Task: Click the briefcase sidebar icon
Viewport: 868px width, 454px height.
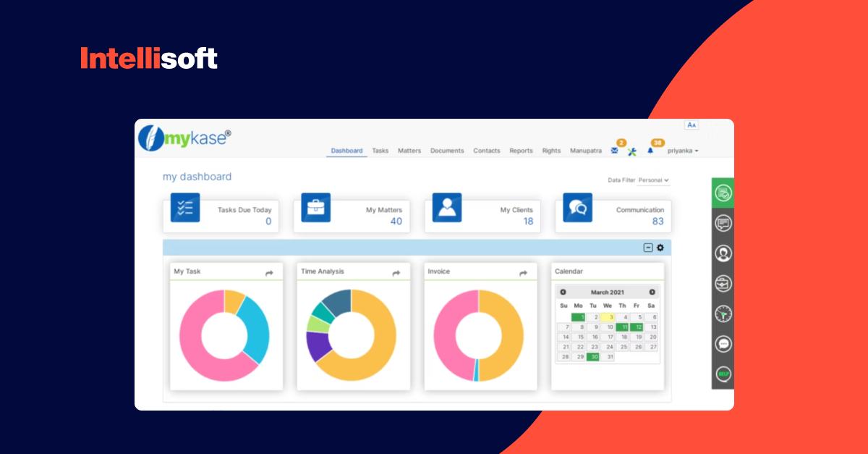Action: (723, 283)
